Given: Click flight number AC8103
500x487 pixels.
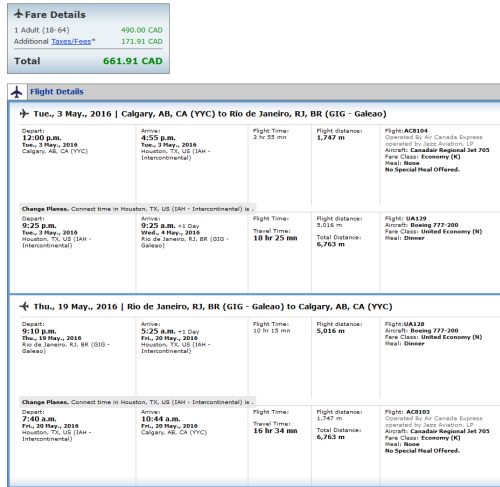Looking at the screenshot, I should point(418,412).
